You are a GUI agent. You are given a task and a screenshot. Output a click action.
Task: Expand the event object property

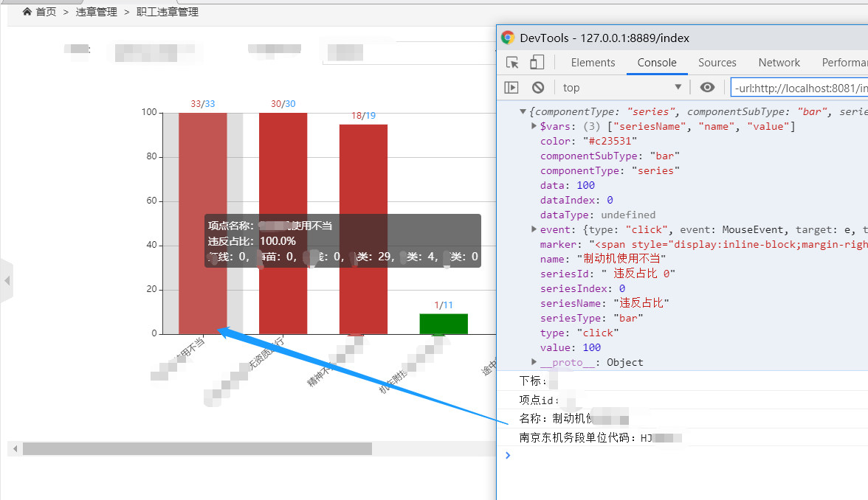tap(533, 229)
